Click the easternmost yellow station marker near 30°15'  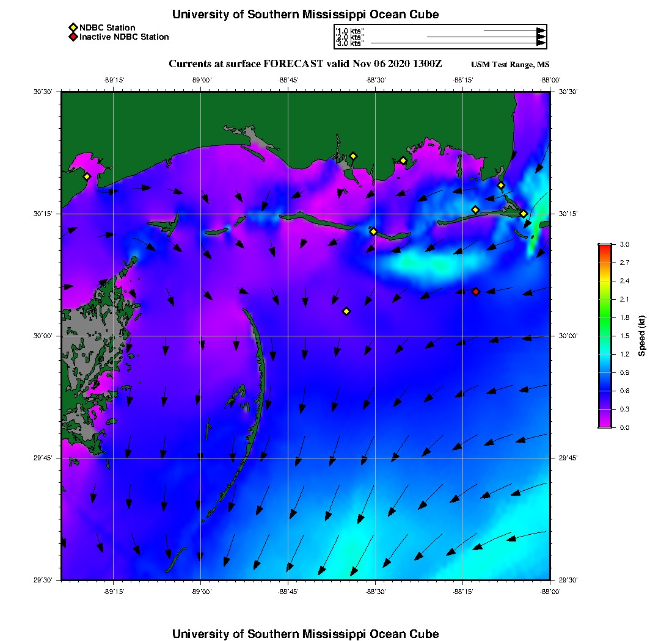(524, 214)
